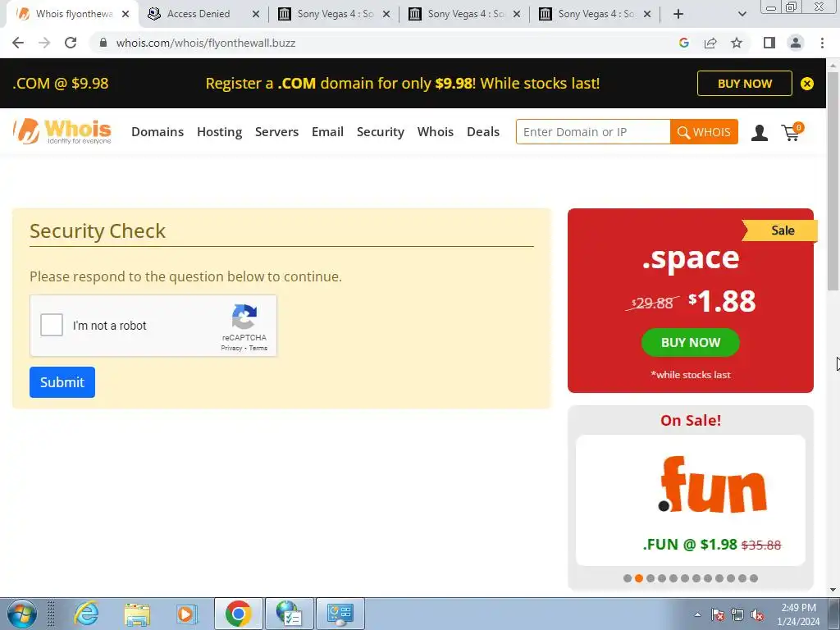This screenshot has height=630, width=840.
Task: Bookmark this page with star icon
Action: pos(737,43)
